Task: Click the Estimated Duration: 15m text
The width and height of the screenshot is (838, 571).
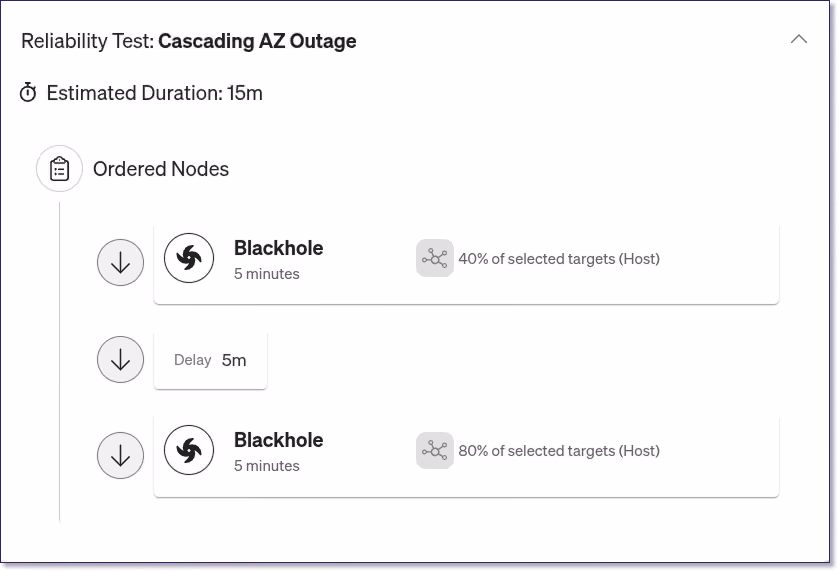Action: (x=154, y=93)
